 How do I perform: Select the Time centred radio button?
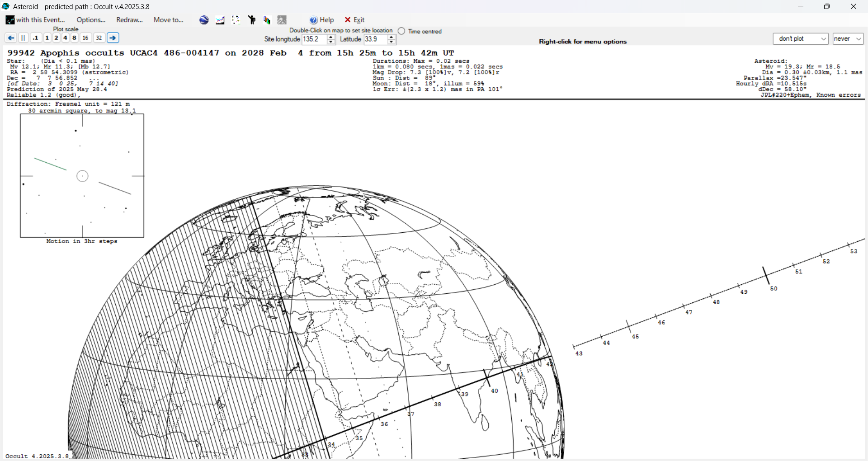coord(401,31)
